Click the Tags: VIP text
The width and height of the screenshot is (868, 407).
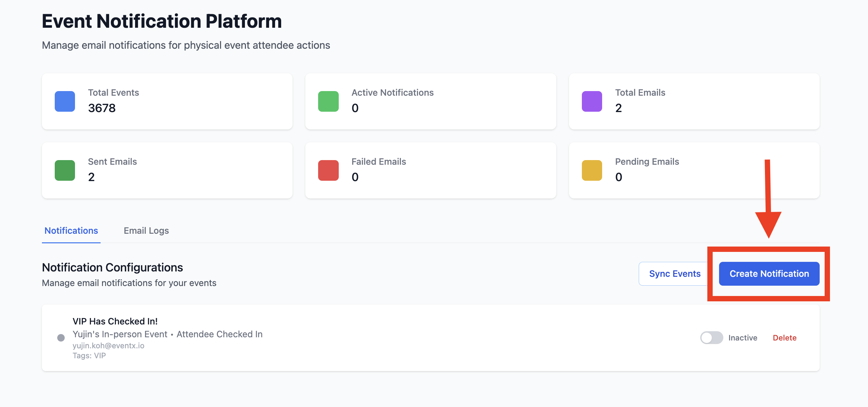click(x=89, y=355)
